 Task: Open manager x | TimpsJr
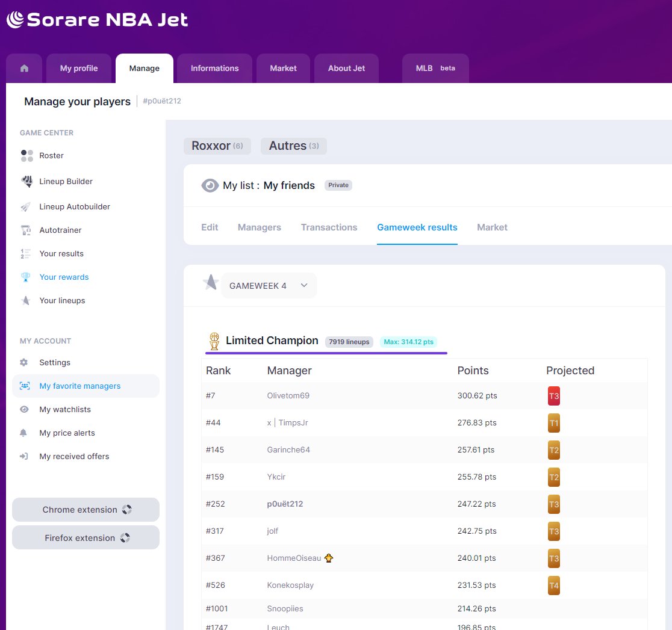tap(287, 423)
